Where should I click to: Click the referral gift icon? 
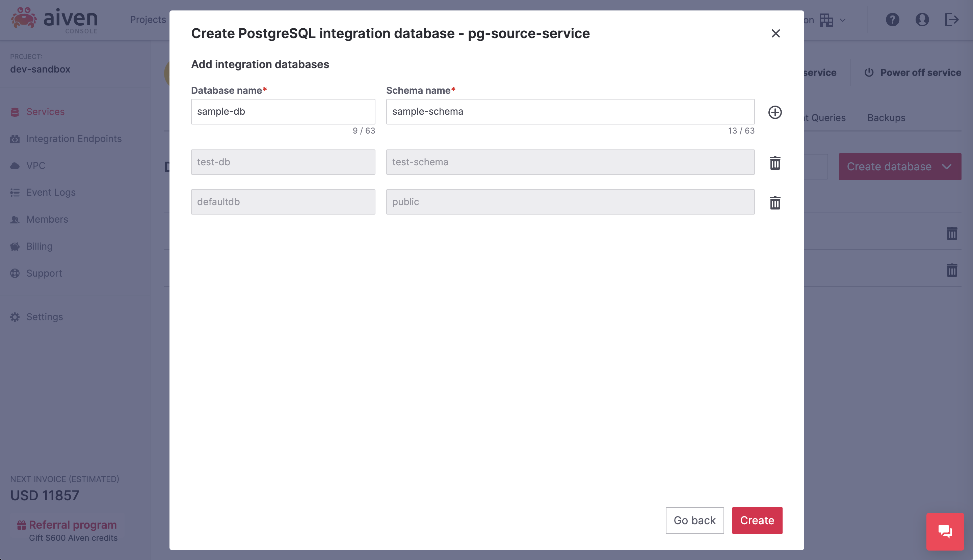(x=22, y=525)
